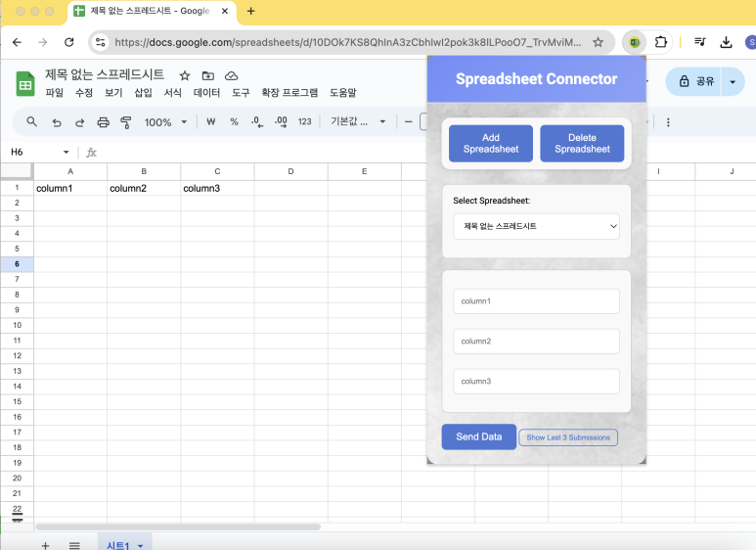Open the 도움말 menu

point(343,93)
